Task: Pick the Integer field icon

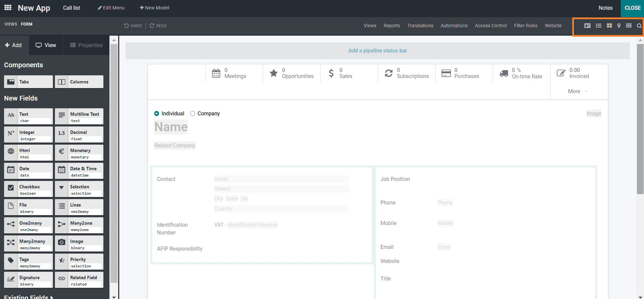Action: point(11,133)
